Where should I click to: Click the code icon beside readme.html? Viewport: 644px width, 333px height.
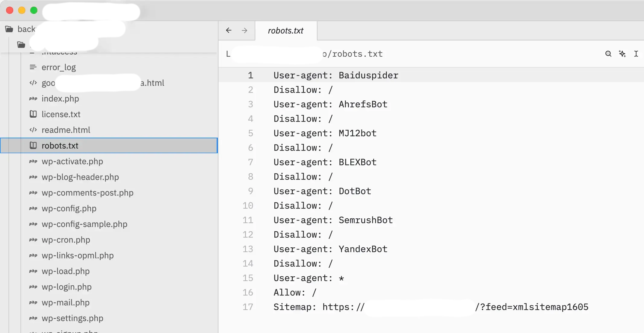(x=33, y=130)
